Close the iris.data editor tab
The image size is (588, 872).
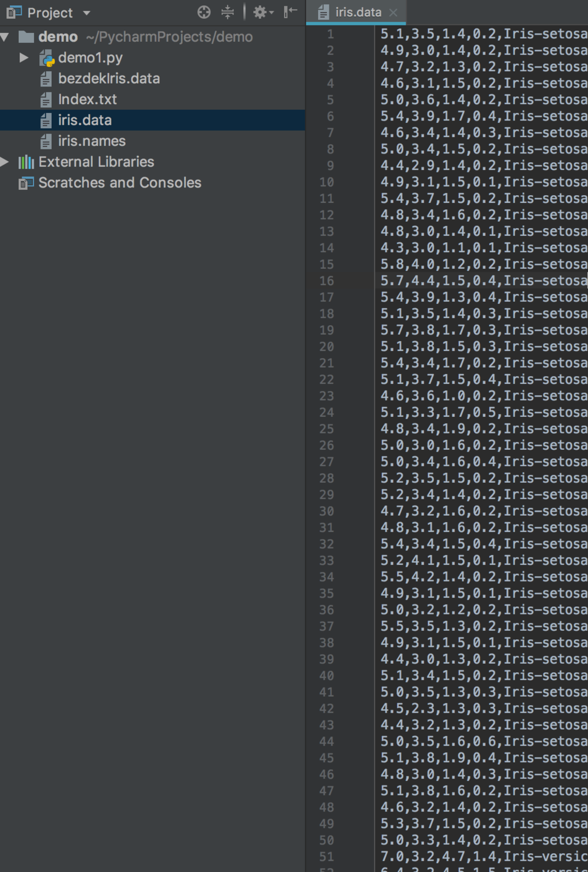pyautogui.click(x=393, y=12)
